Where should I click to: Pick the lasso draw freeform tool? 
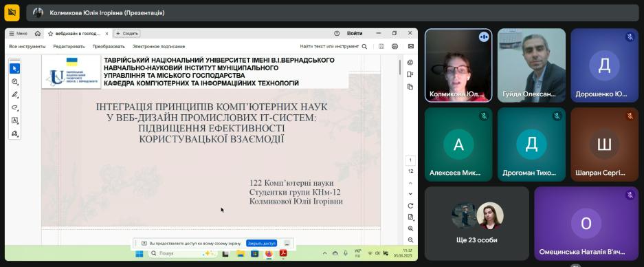tap(14, 108)
